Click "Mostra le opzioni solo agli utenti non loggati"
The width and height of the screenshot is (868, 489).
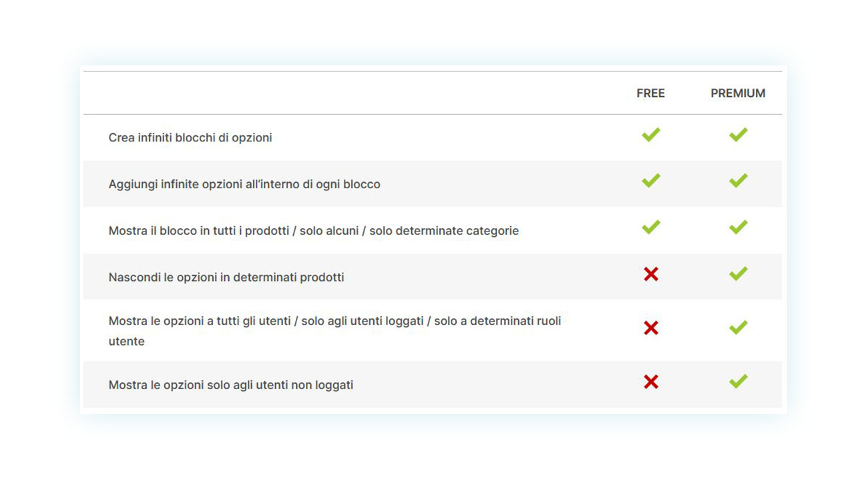pos(231,385)
